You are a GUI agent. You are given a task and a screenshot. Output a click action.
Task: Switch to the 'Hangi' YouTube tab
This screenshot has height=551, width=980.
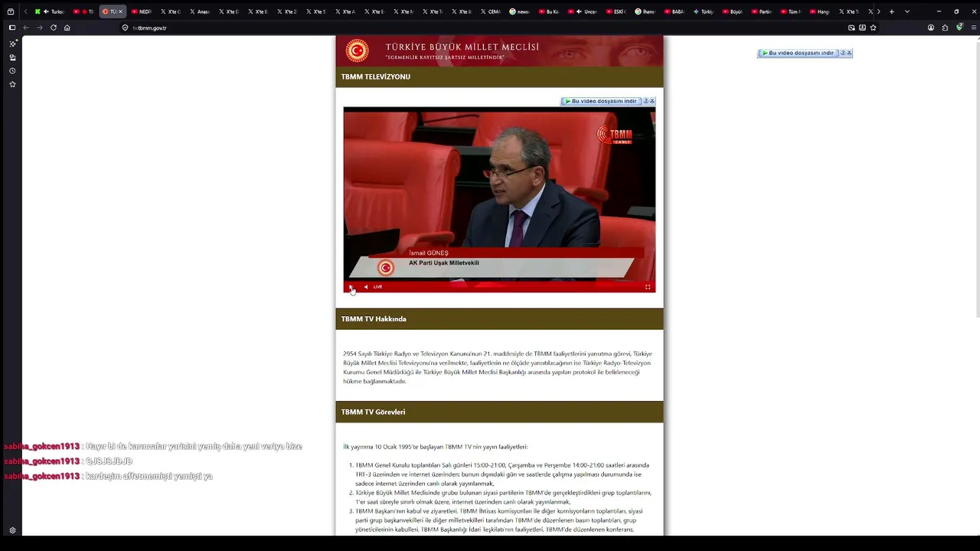point(819,11)
